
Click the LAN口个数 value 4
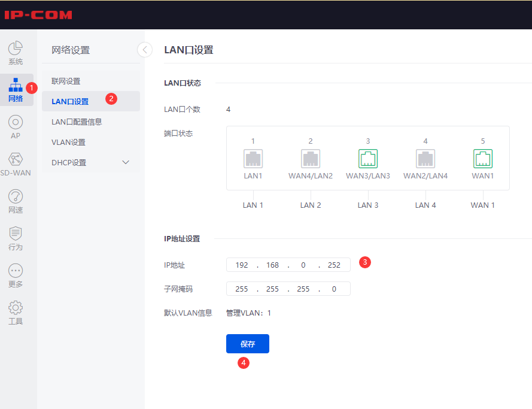pyautogui.click(x=229, y=110)
